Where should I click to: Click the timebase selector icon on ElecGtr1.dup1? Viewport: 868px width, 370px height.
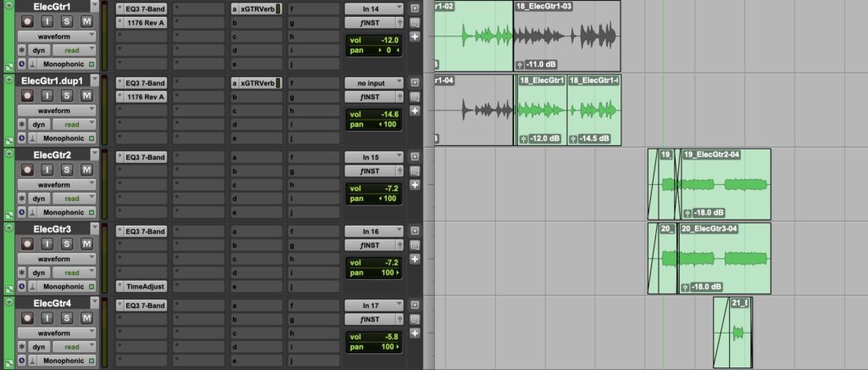[x=21, y=137]
